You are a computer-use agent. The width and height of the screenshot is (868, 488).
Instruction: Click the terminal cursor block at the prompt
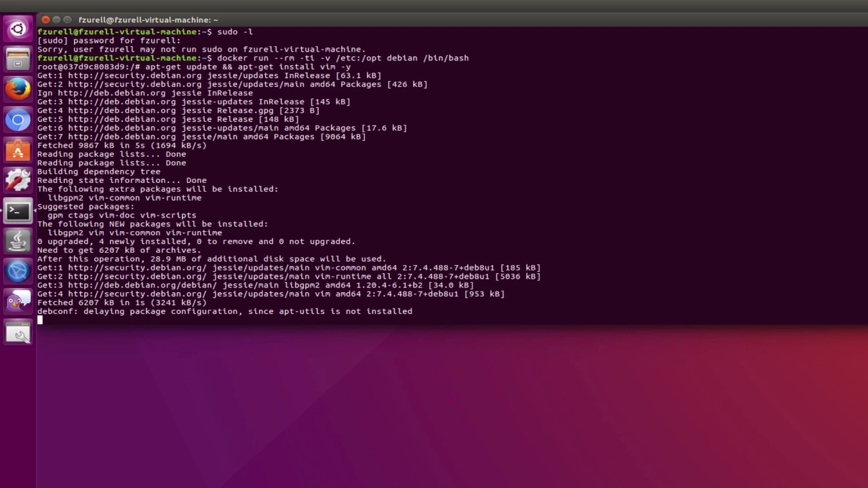click(x=40, y=320)
